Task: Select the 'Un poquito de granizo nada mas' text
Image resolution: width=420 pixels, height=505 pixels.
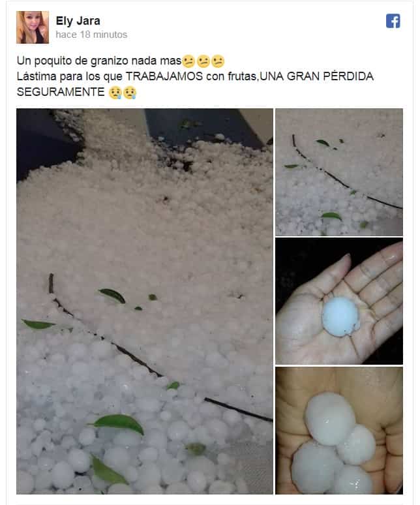Action: [99, 61]
